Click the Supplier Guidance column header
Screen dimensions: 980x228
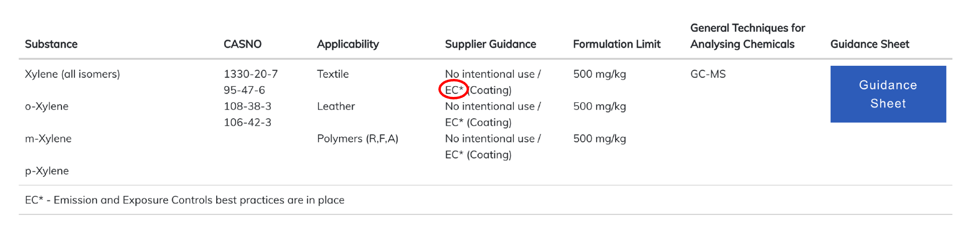[x=490, y=44]
